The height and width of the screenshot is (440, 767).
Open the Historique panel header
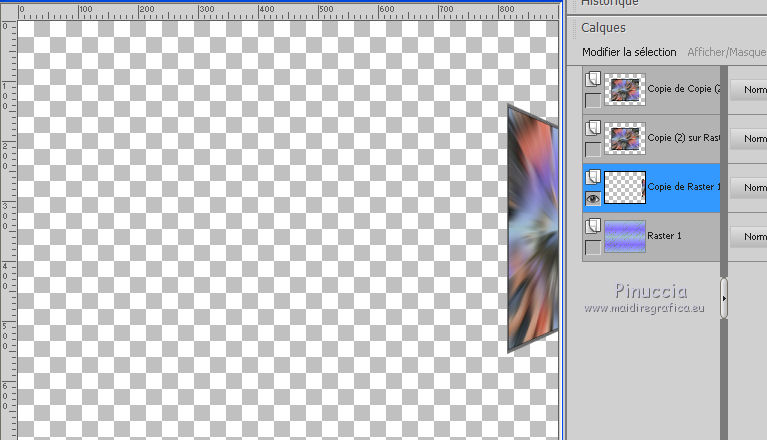tap(609, 3)
